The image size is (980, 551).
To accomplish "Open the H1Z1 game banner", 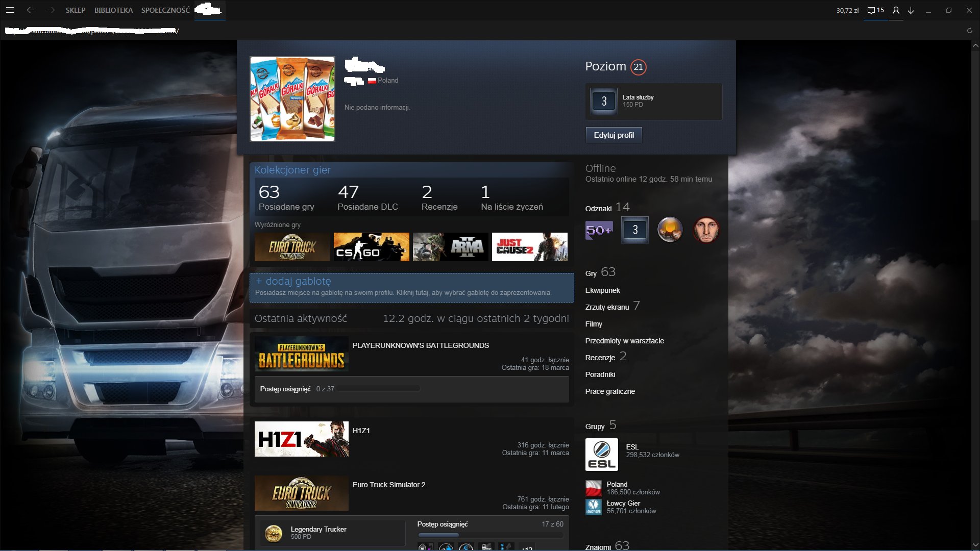I will 302,439.
